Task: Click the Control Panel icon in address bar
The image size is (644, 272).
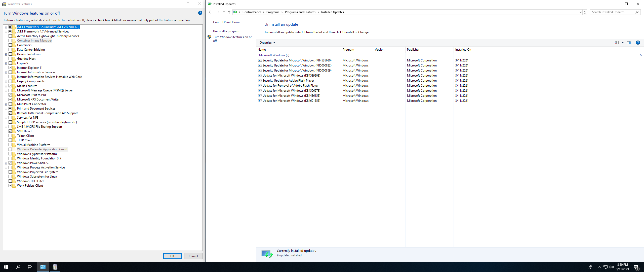Action: coord(235,12)
